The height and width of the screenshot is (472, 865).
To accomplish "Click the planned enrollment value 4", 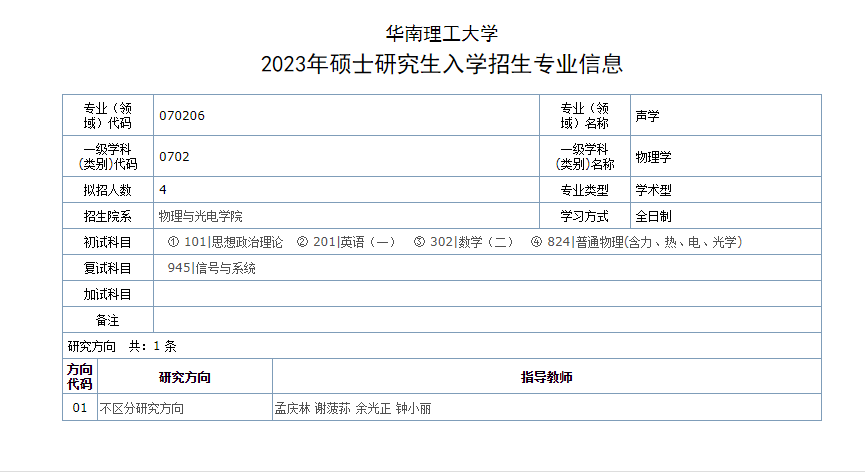I will pyautogui.click(x=163, y=190).
